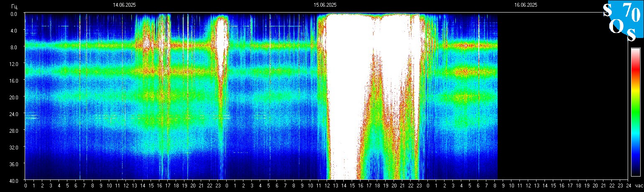Select the 15.06.2025 date label
Viewport: 644px width, 192px height.
(325, 5)
